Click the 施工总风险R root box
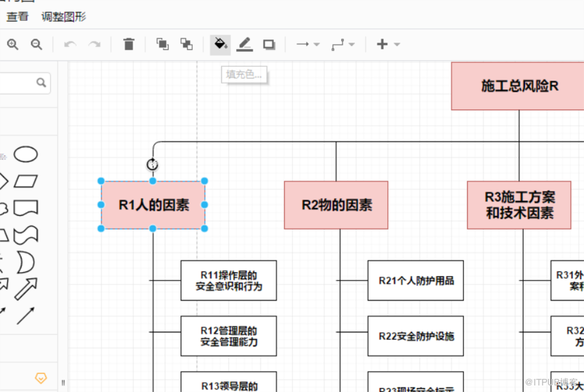Screen dimensions: 584x392 pyautogui.click(x=518, y=86)
